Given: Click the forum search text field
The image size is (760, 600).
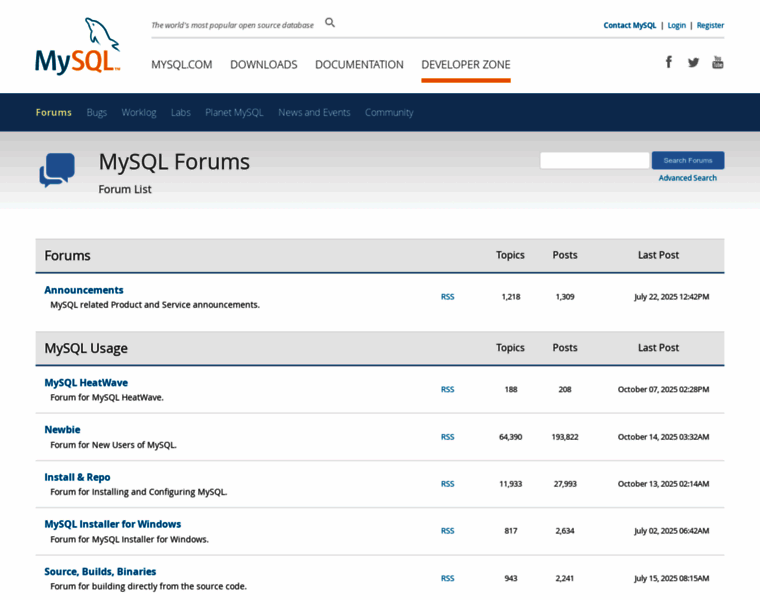Looking at the screenshot, I should tap(594, 160).
